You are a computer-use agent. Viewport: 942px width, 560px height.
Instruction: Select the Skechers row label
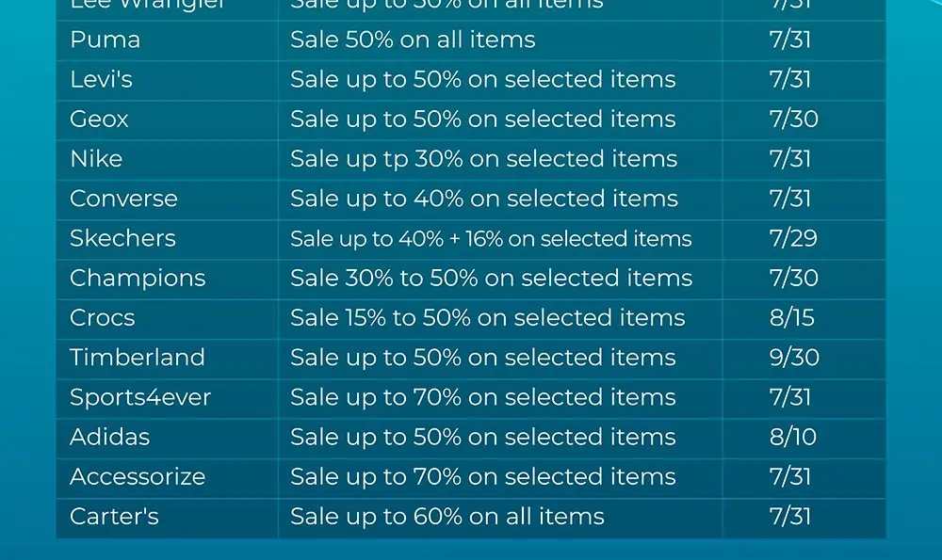[x=123, y=238]
